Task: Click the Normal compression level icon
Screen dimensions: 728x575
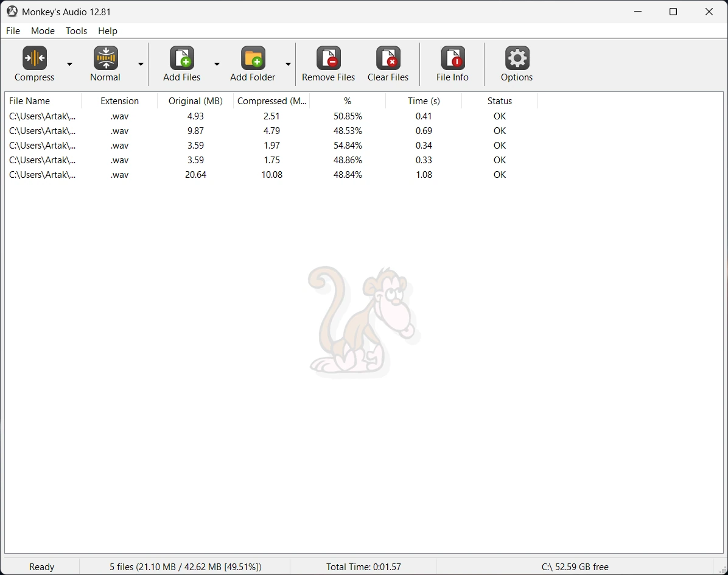Action: point(106,58)
